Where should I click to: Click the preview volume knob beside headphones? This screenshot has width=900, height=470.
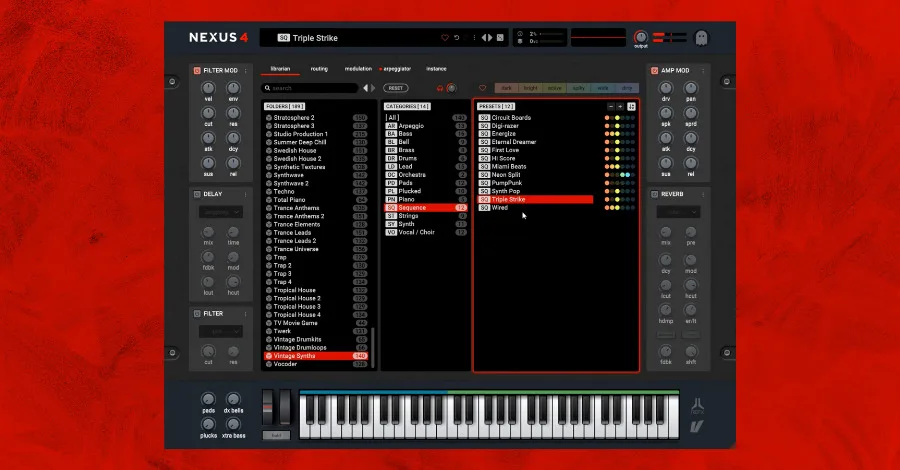(x=452, y=88)
